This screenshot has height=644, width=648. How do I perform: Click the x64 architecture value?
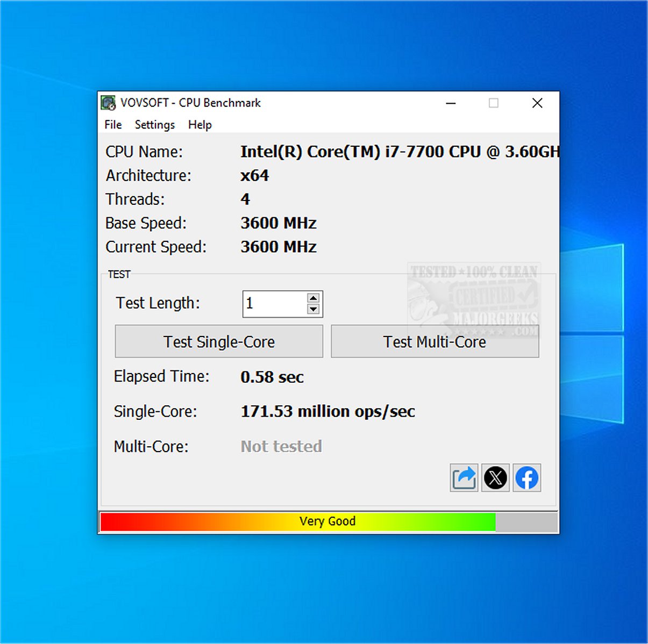(255, 176)
